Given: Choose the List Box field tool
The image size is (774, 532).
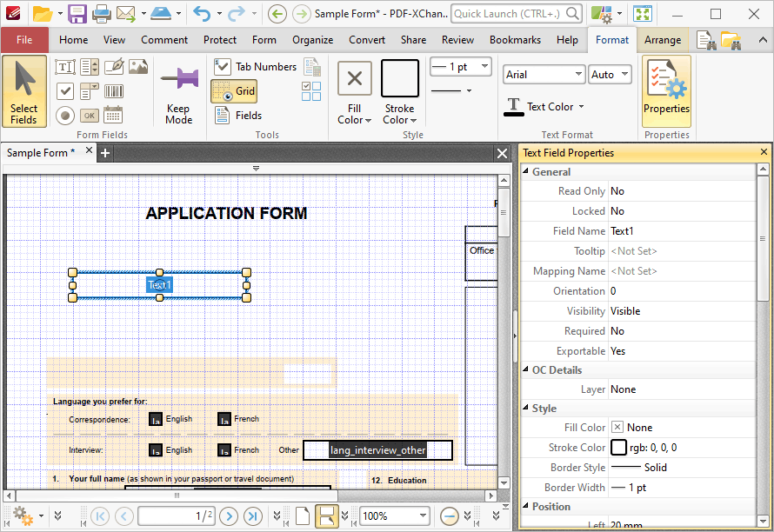Looking at the screenshot, I should click(90, 67).
